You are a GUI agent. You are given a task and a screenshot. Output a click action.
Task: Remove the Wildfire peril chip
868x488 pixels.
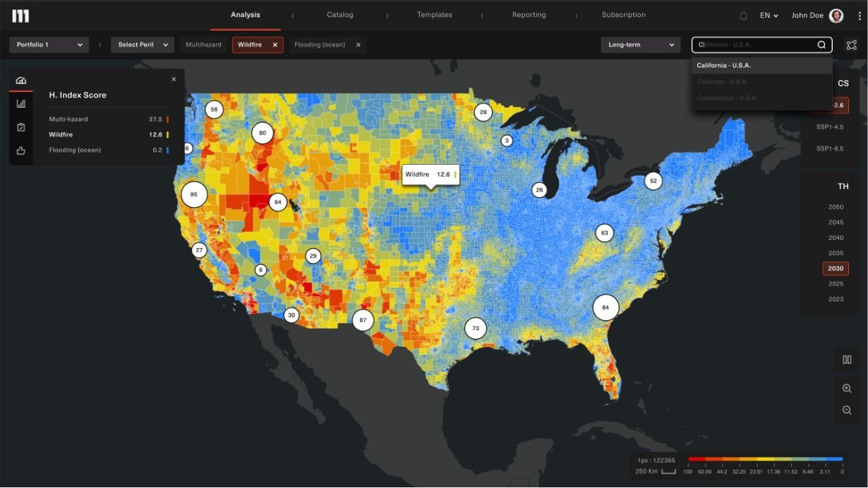pos(275,45)
